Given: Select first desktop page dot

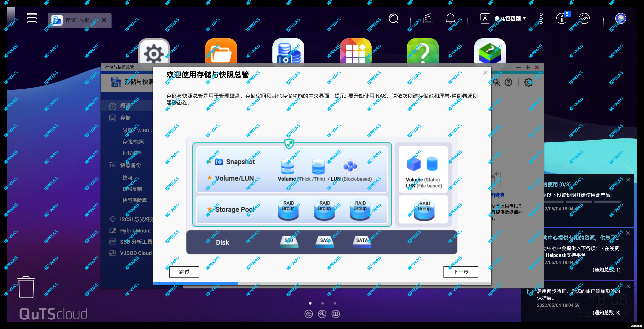Looking at the screenshot, I should pyautogui.click(x=310, y=303).
